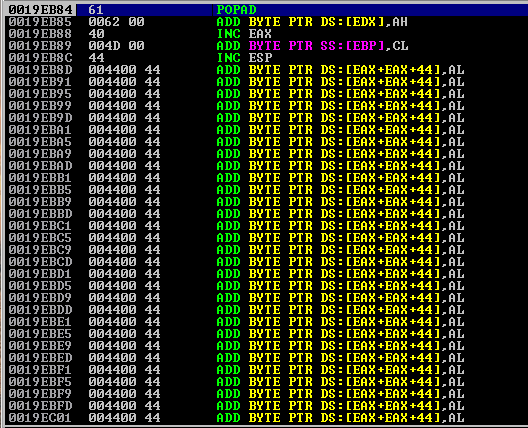Select row at address 0019EB99
This screenshot has height=428, width=528.
tap(266, 106)
